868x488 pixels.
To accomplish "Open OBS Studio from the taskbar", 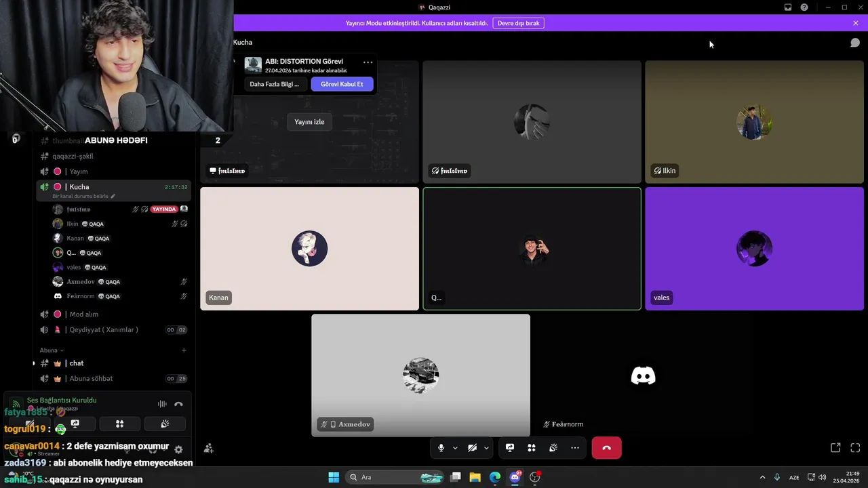I will tap(535, 477).
